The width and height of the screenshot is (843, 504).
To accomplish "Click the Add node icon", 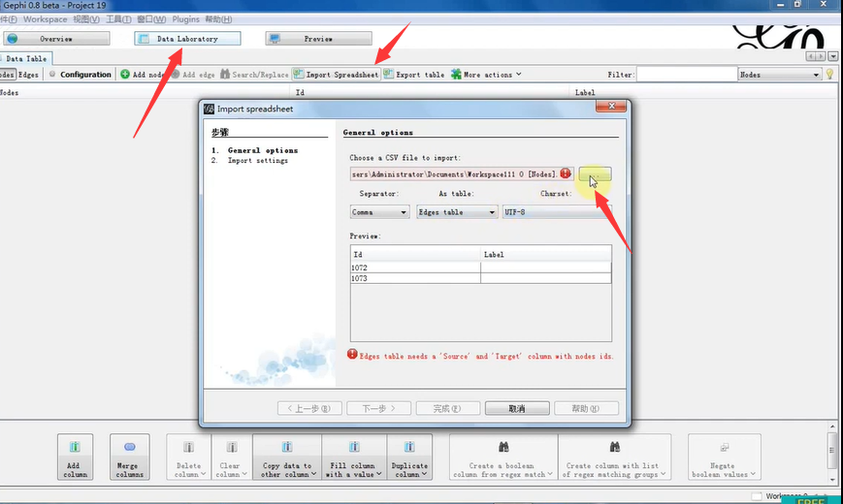I will coord(125,75).
